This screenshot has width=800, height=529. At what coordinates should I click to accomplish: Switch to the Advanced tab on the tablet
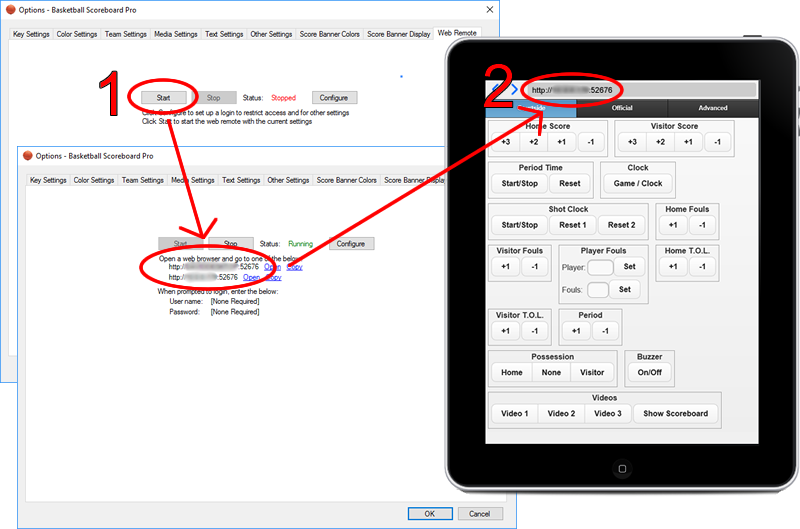713,108
